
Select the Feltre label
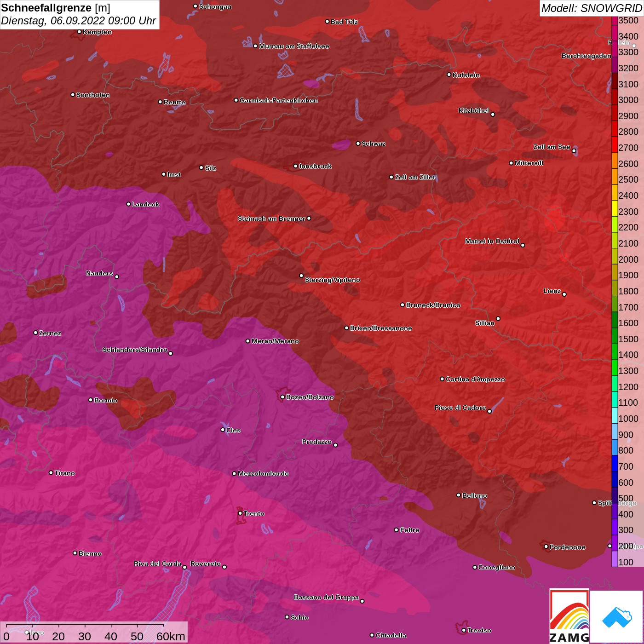coord(409,530)
